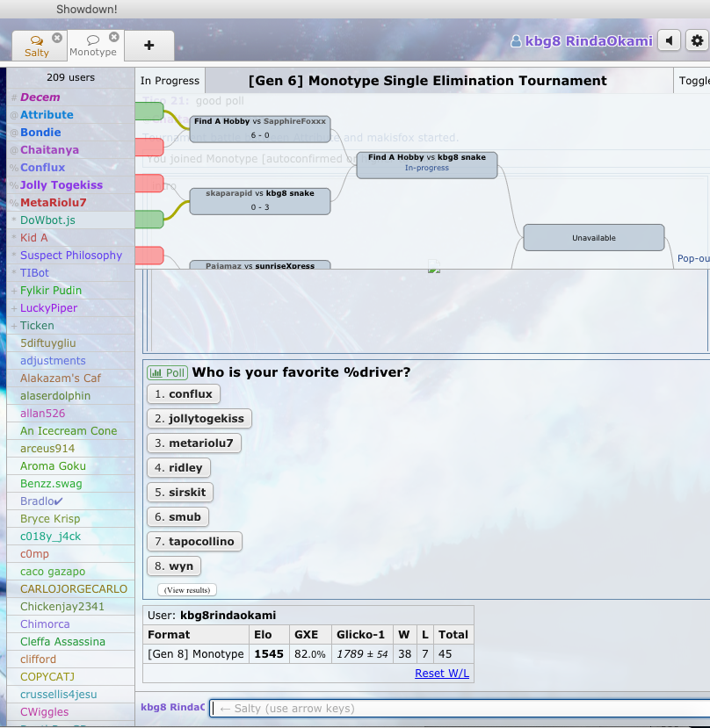Pop out the tournament bracket
The image size is (710, 728).
692,259
